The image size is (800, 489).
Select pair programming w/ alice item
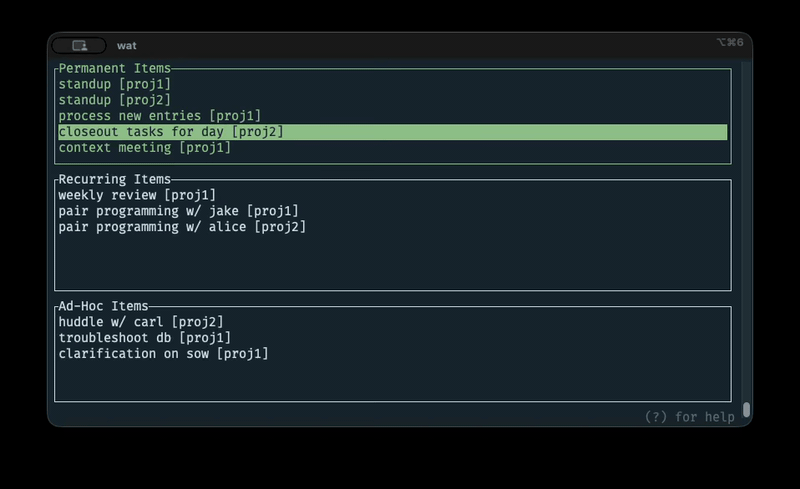coord(182,227)
